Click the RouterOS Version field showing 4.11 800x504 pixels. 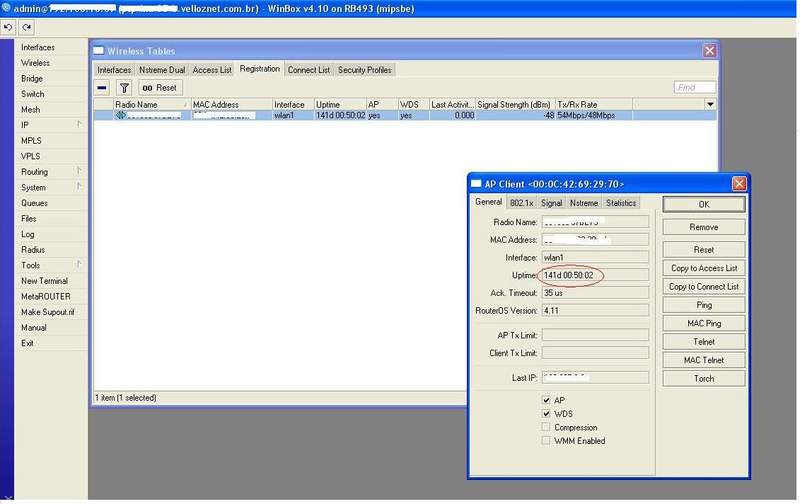pyautogui.click(x=595, y=310)
